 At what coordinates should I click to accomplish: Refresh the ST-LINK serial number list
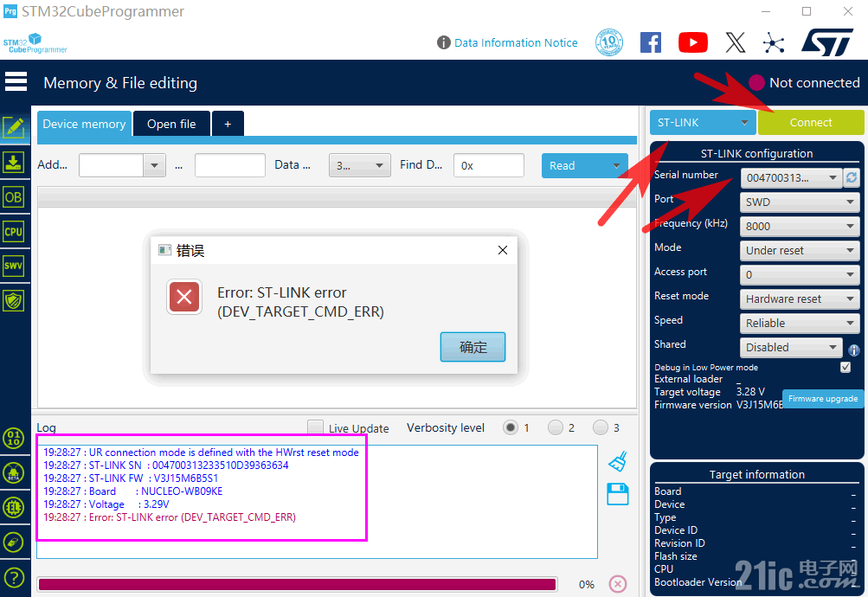pos(852,177)
